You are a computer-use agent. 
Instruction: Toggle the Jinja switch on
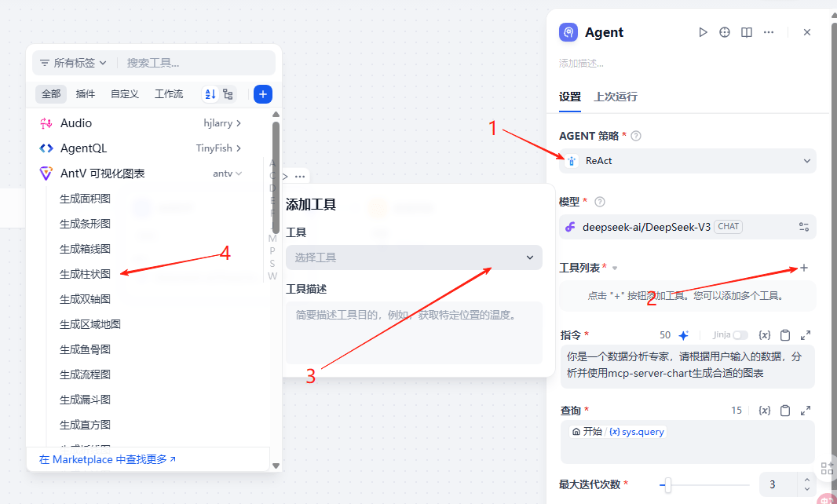pos(740,335)
